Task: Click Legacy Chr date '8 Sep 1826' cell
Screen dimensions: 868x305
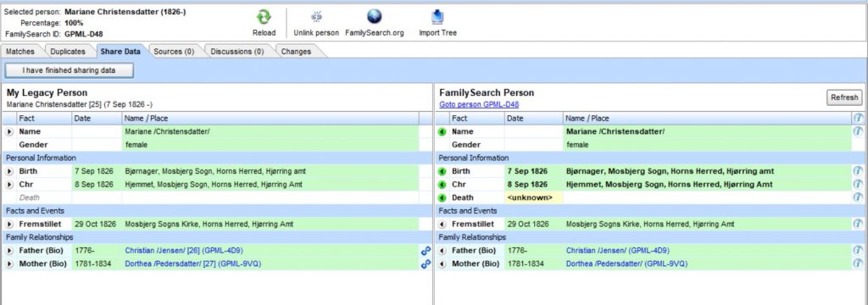Action: coord(97,185)
